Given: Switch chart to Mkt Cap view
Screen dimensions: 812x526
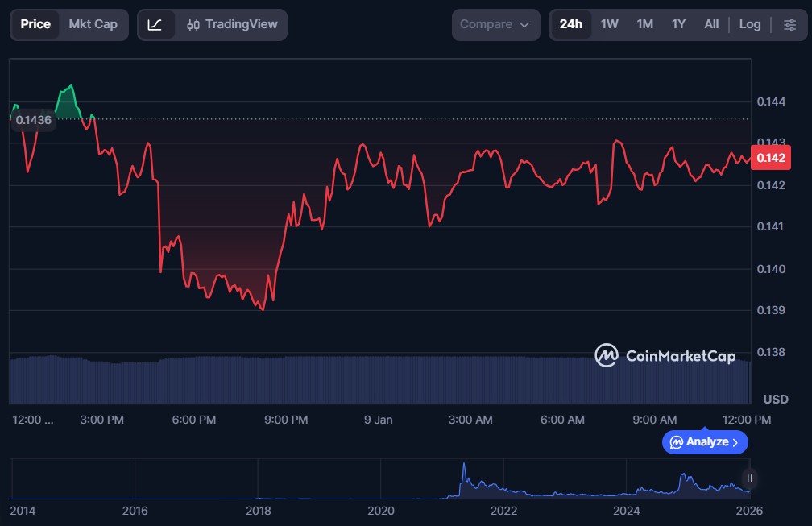Looking at the screenshot, I should [x=93, y=24].
